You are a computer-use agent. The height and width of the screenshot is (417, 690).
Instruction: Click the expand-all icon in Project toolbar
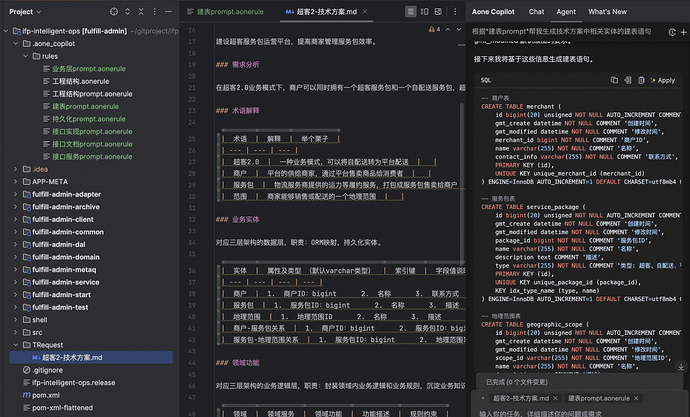(128, 12)
